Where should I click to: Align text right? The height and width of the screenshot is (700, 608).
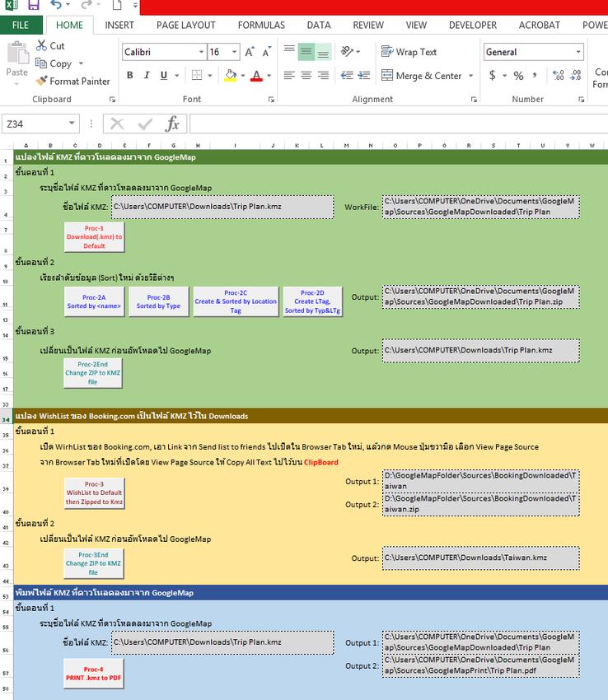[323, 75]
